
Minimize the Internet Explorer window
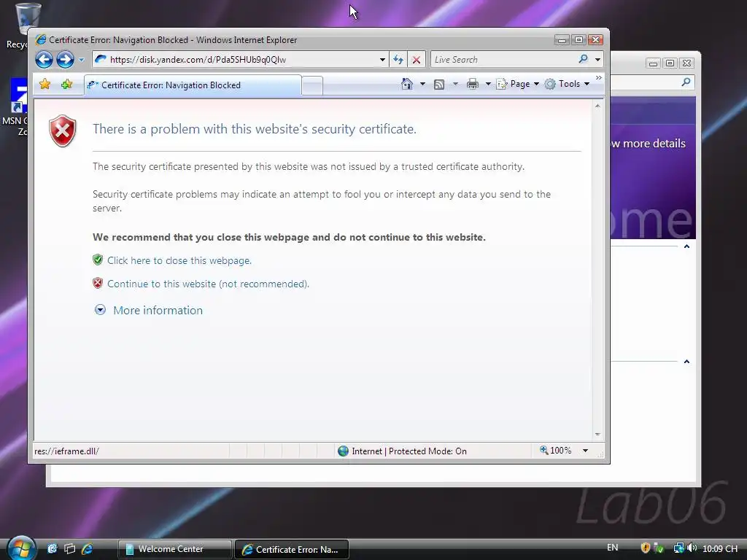pos(562,40)
